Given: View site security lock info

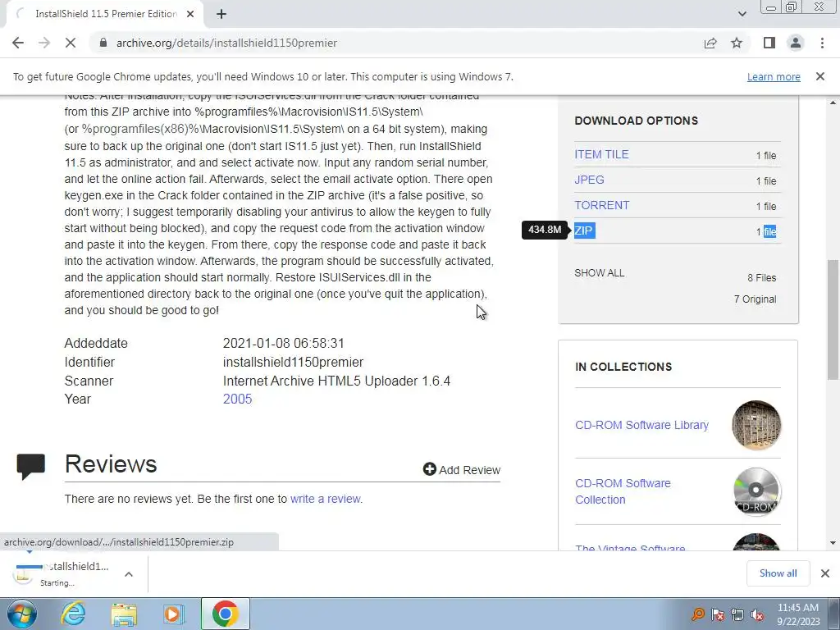Looking at the screenshot, I should coord(103,43).
